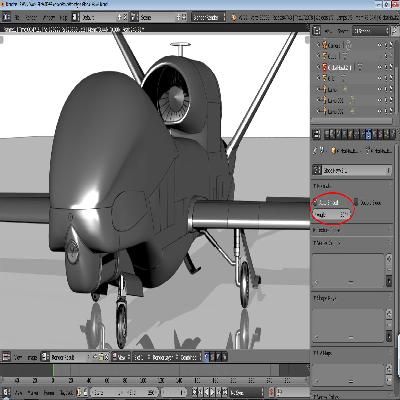This screenshot has height=400, width=400.
Task: Add a shape key with plus button
Action: click(x=389, y=314)
